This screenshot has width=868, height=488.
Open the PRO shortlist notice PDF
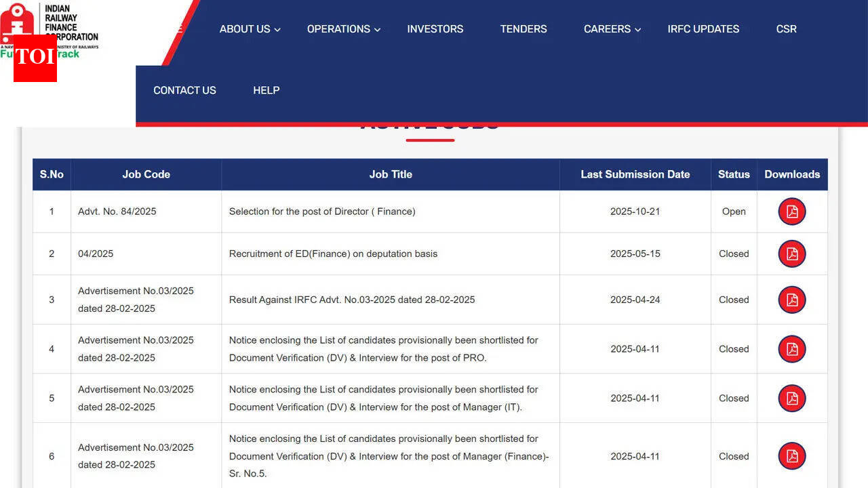click(x=791, y=349)
